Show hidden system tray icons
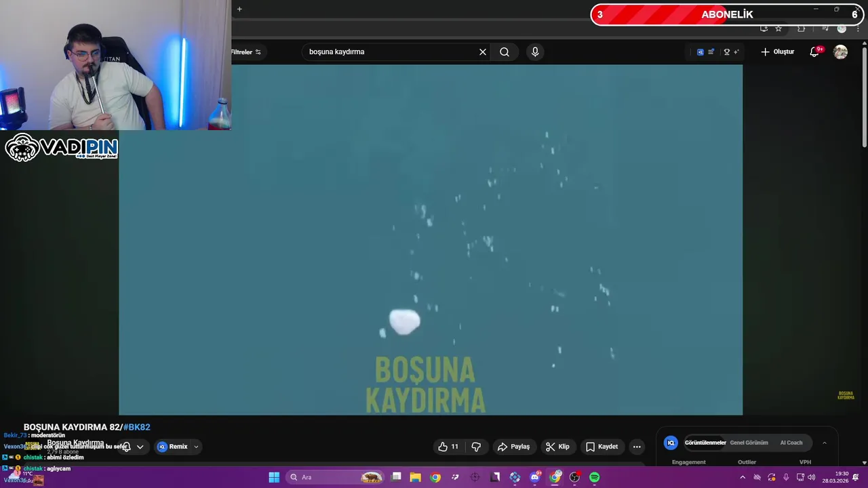The height and width of the screenshot is (488, 868). click(x=743, y=477)
